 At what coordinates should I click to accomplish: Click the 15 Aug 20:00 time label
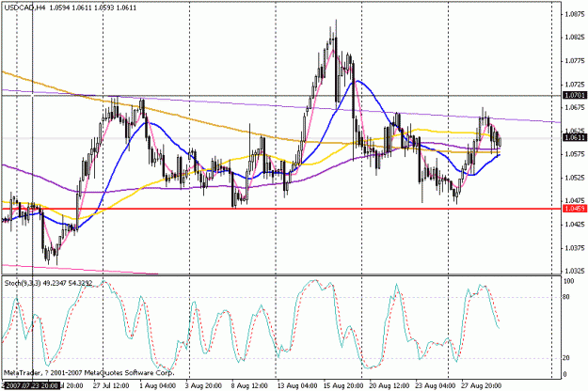[x=343, y=385]
